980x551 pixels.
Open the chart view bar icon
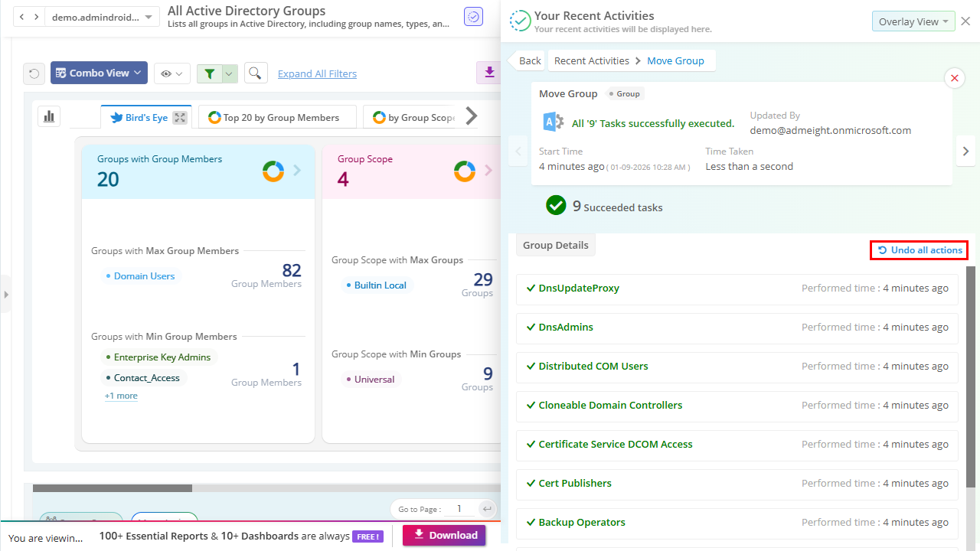(49, 116)
